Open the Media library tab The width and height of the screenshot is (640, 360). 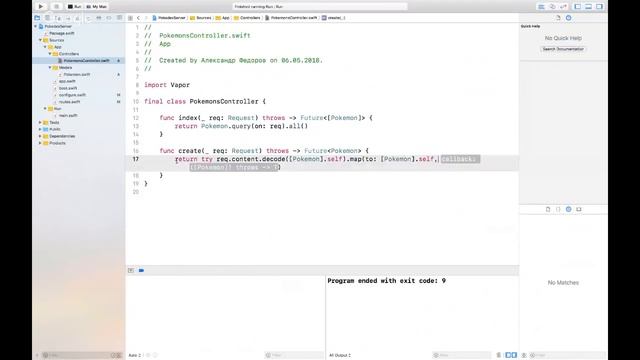579,209
